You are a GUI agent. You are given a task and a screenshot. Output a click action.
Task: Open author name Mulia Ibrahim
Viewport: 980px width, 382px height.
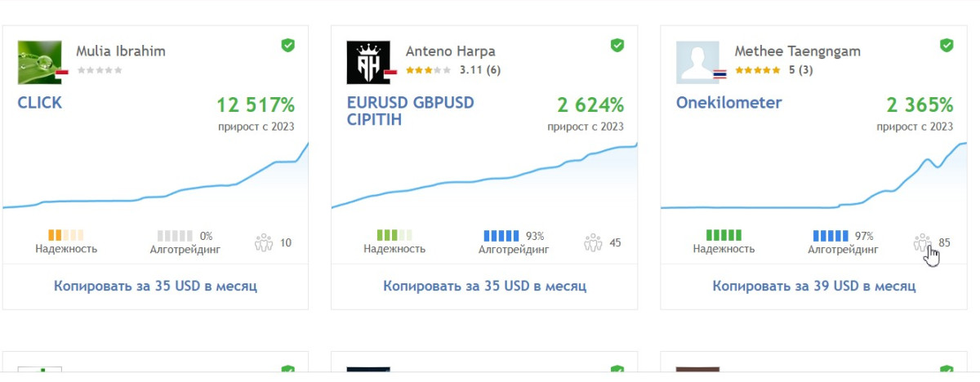point(121,51)
